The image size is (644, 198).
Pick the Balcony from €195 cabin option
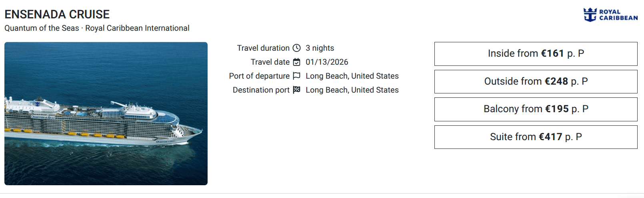coord(536,109)
